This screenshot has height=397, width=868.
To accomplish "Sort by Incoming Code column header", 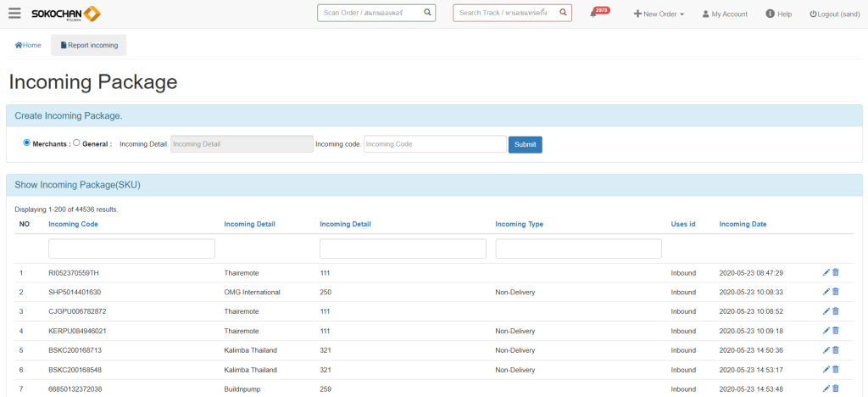I will pos(73,224).
